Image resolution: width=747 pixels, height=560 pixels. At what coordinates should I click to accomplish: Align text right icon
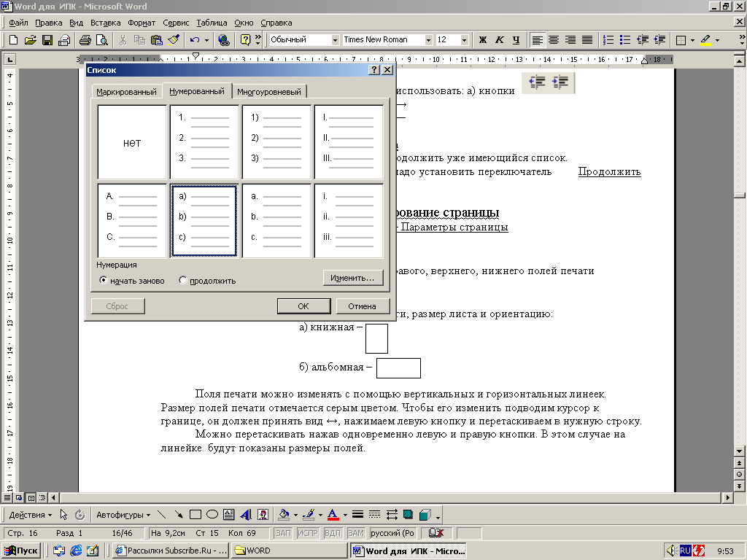coord(570,40)
